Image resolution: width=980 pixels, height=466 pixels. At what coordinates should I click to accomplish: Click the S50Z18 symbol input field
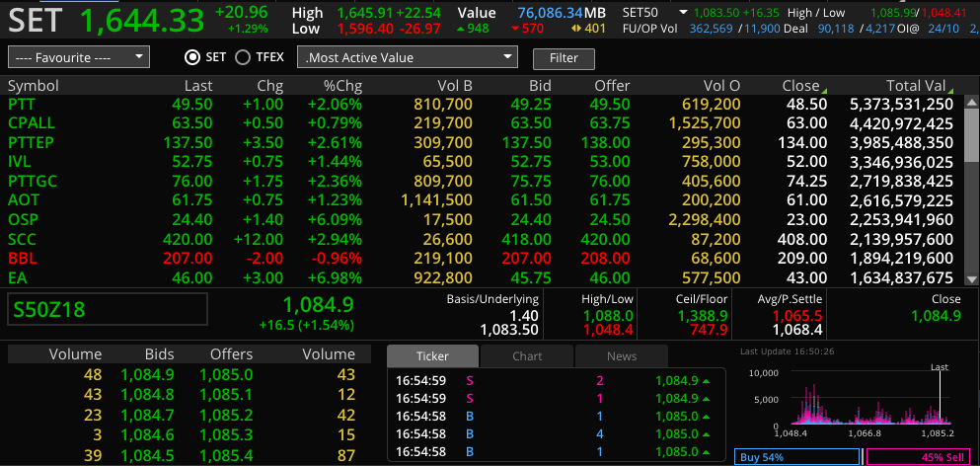tap(108, 310)
